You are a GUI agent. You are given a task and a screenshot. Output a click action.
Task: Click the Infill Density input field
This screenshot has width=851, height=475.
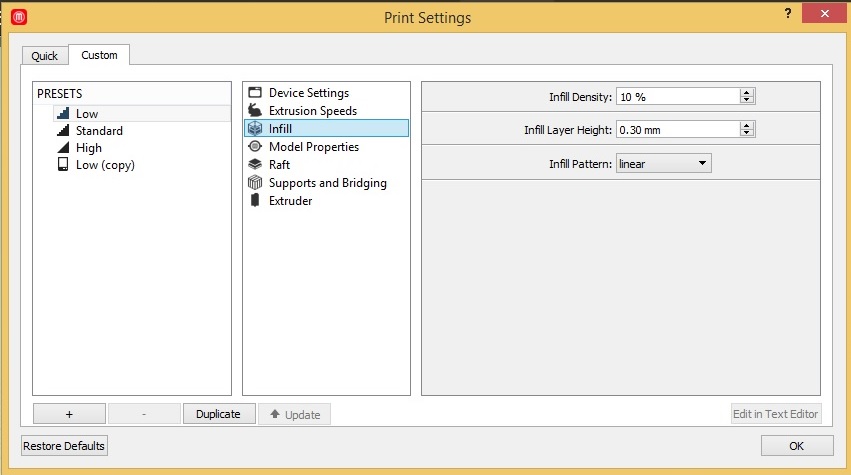pyautogui.click(x=677, y=96)
